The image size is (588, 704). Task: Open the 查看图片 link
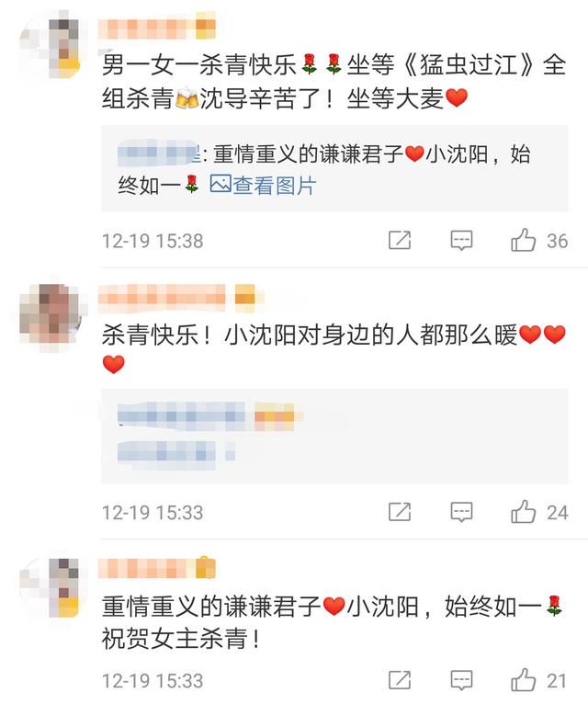(275, 185)
